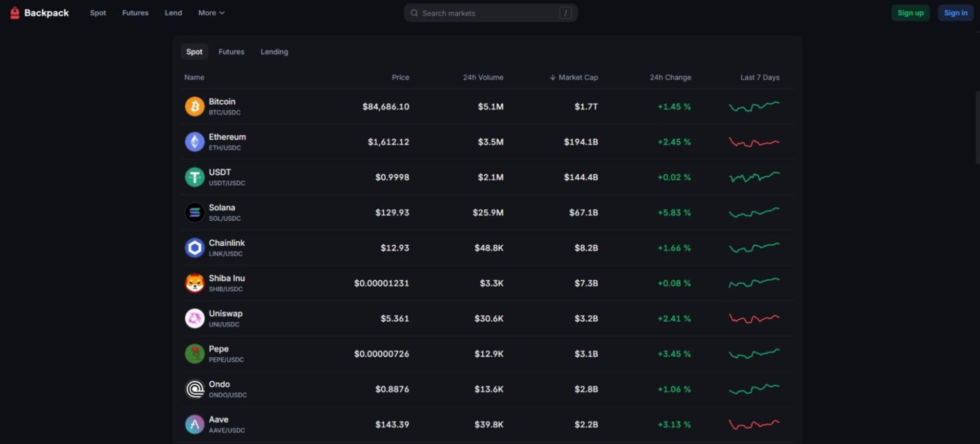Image resolution: width=980 pixels, height=444 pixels.
Task: Click USDT's 24h volume $2.1M
Action: [x=491, y=177]
